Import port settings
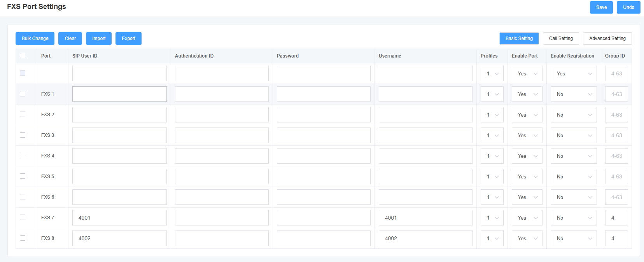Screen dimensions: 644x262 99,38
